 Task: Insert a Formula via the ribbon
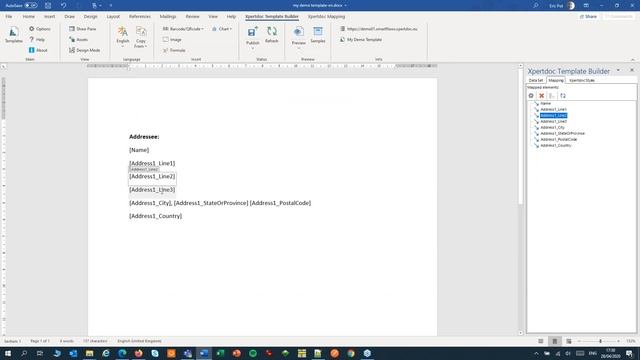pos(174,50)
